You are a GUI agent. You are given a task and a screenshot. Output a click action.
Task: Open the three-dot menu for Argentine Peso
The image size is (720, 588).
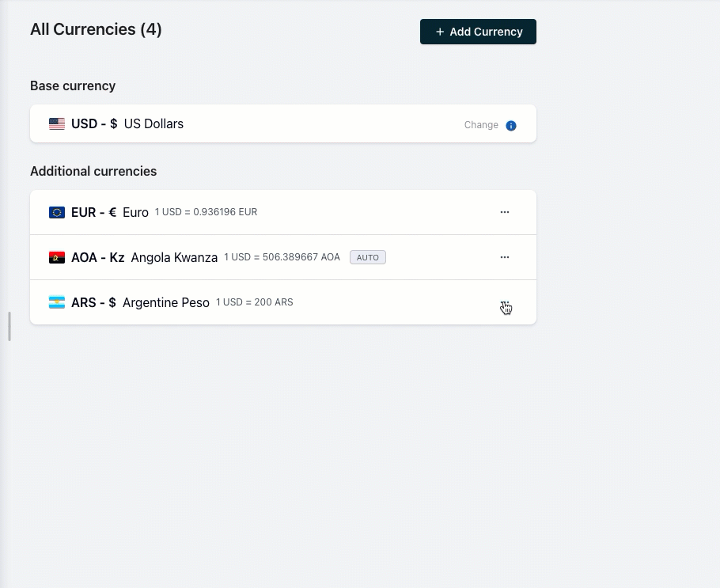[505, 304]
